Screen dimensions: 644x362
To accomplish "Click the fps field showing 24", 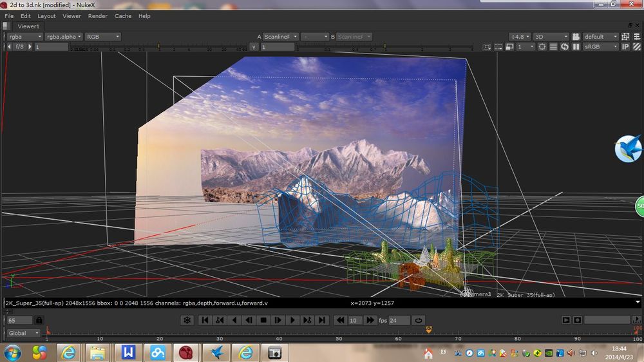I will [399, 321].
